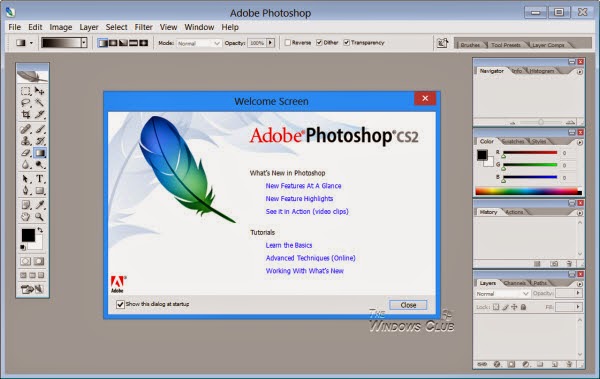Open the File Browser palette icon
This screenshot has height=379, width=600.
(x=442, y=43)
